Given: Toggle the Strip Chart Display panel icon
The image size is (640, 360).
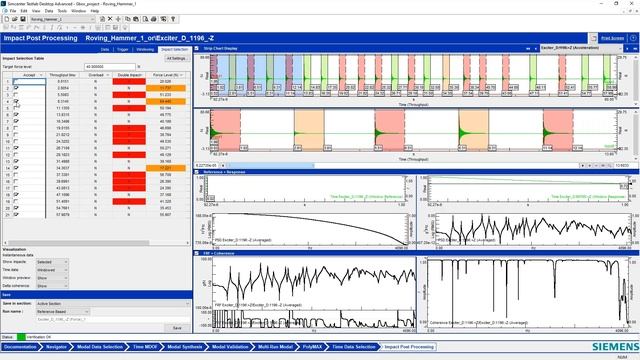Looking at the screenshot, I should [196, 49].
